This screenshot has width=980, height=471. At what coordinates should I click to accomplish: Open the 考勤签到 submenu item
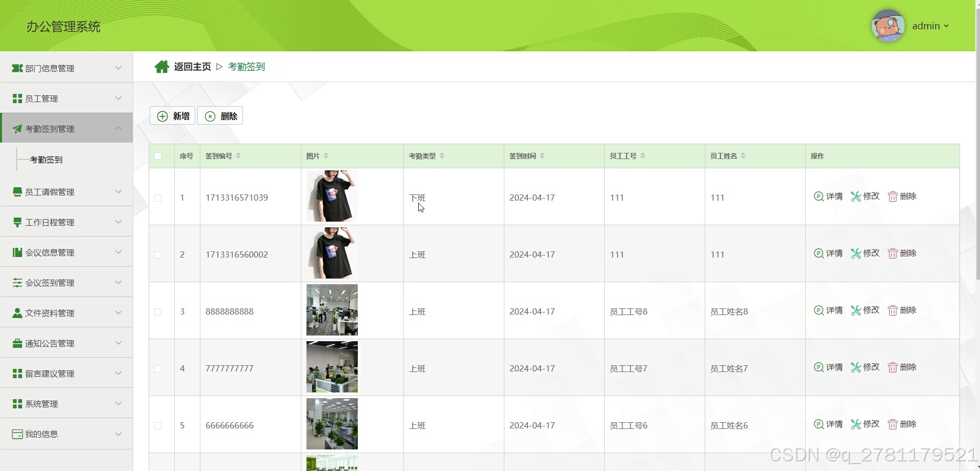[46, 160]
